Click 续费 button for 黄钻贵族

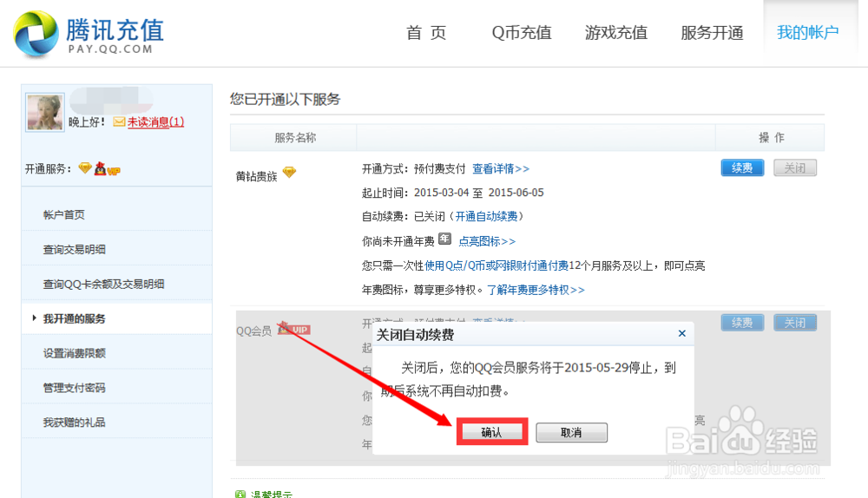(742, 167)
